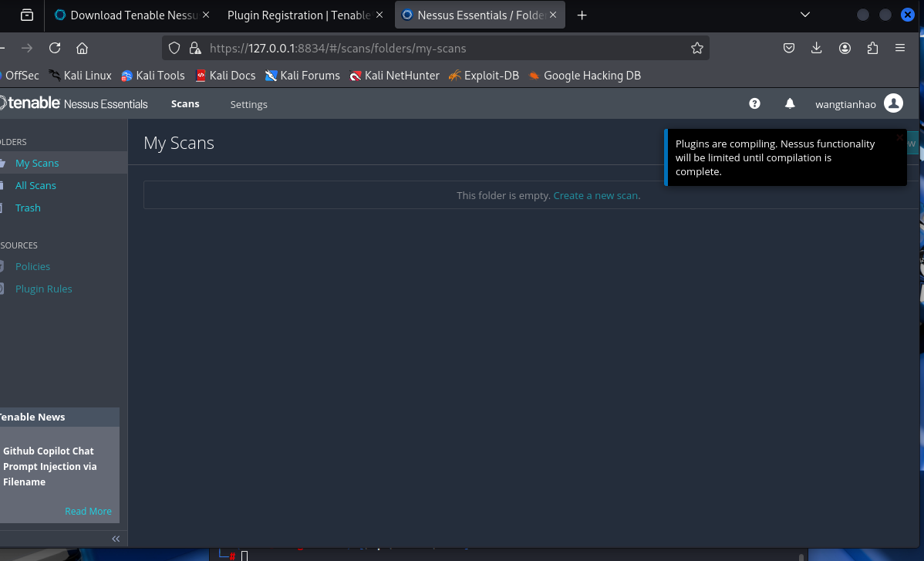Open the Github Copilot Chat news headline
Image resolution: width=924 pixels, height=561 pixels.
point(49,466)
